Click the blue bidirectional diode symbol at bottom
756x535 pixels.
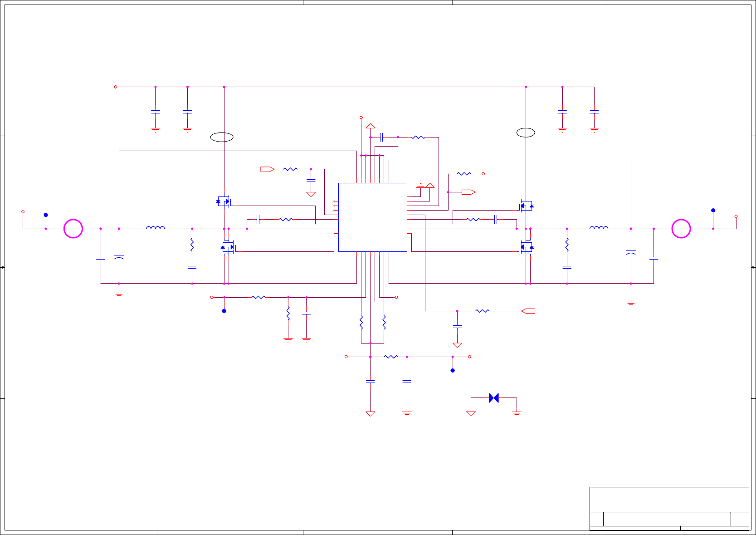[x=494, y=398]
